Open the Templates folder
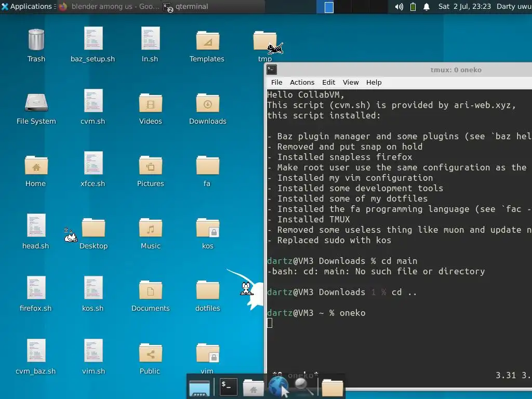Viewport: 532px width, 399px height. coord(207,40)
